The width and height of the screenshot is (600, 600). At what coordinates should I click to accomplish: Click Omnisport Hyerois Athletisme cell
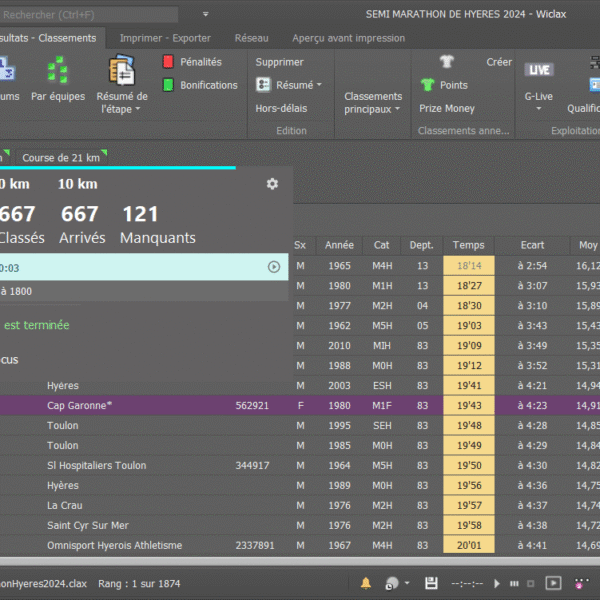pyautogui.click(x=114, y=545)
